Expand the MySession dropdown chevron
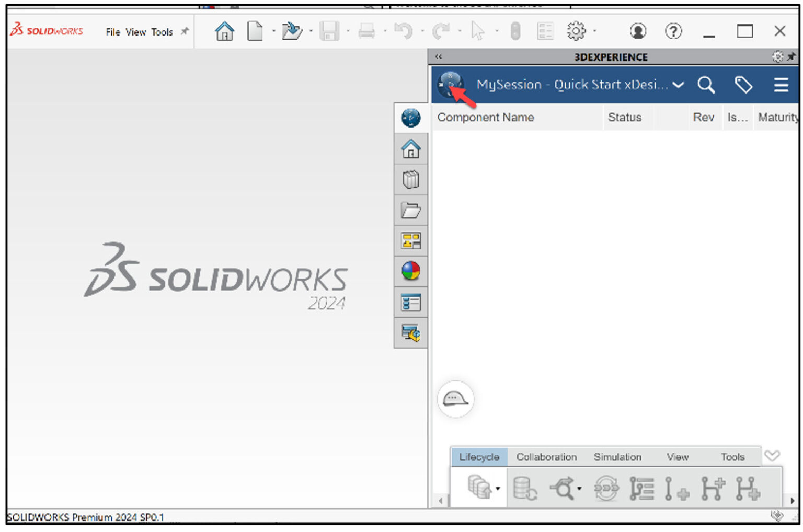 coord(679,85)
